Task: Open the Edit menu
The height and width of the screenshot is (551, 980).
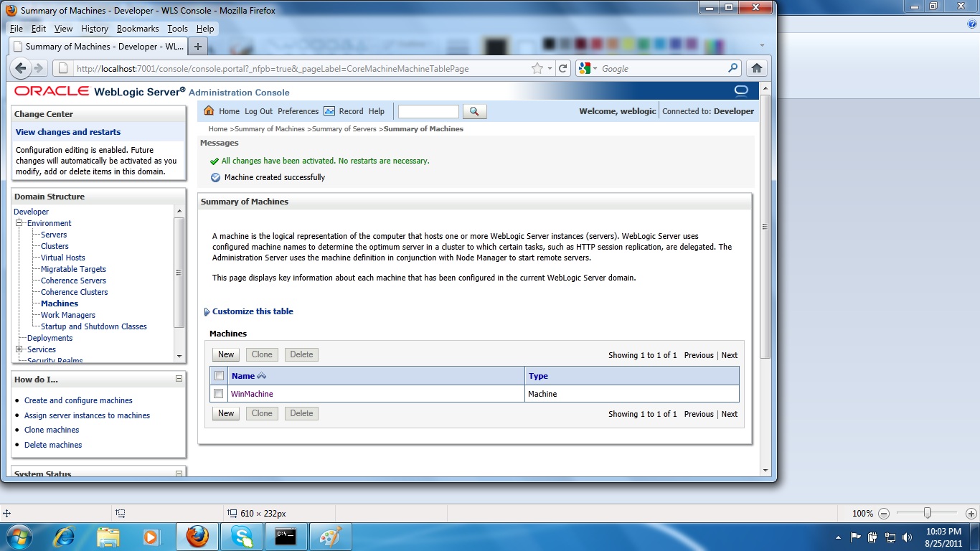Action: point(39,29)
